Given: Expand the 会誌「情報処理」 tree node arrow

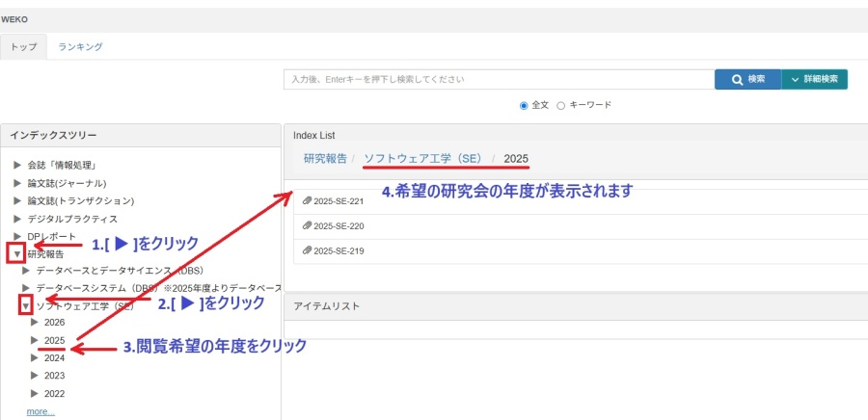Looking at the screenshot, I should pyautogui.click(x=17, y=165).
